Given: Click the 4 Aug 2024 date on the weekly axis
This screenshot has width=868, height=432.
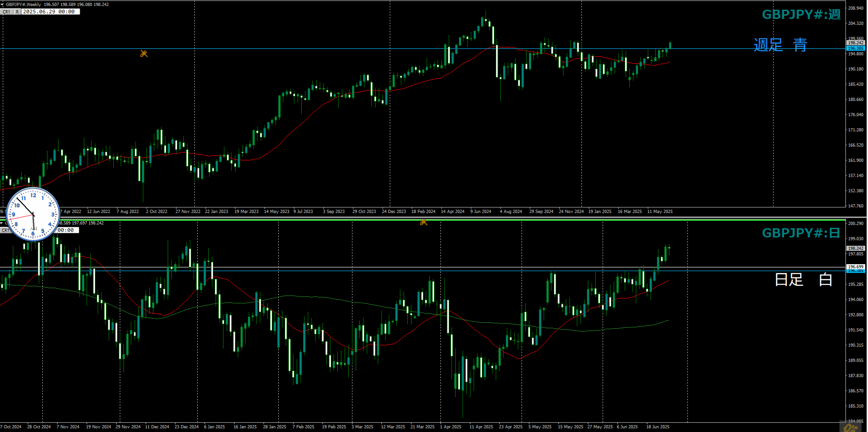Looking at the screenshot, I should (511, 212).
